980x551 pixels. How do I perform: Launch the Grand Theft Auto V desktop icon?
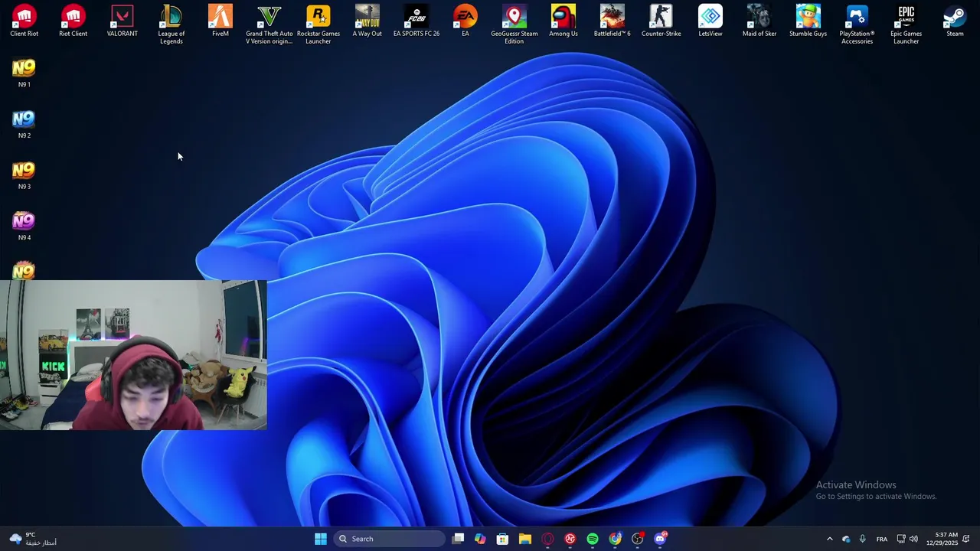pyautogui.click(x=269, y=24)
